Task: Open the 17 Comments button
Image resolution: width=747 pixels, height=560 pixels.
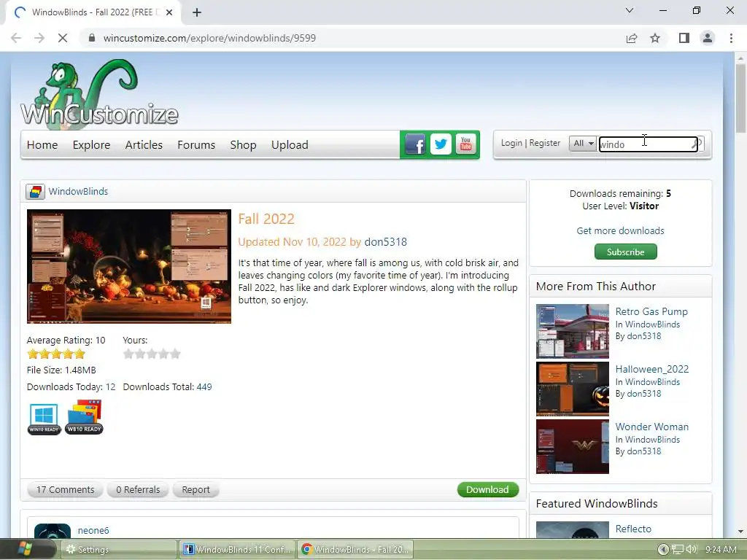Action: pyautogui.click(x=65, y=489)
